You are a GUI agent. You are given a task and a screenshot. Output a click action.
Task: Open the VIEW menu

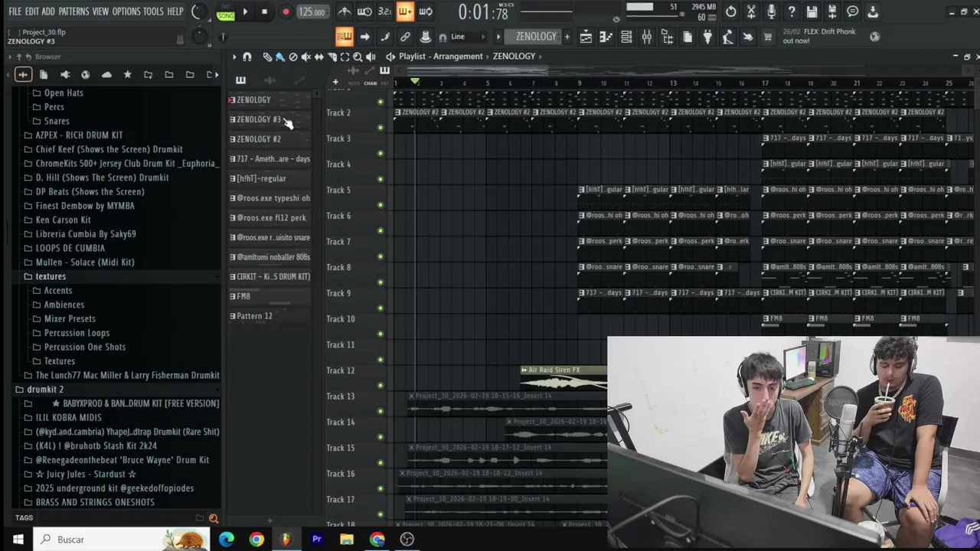click(100, 11)
